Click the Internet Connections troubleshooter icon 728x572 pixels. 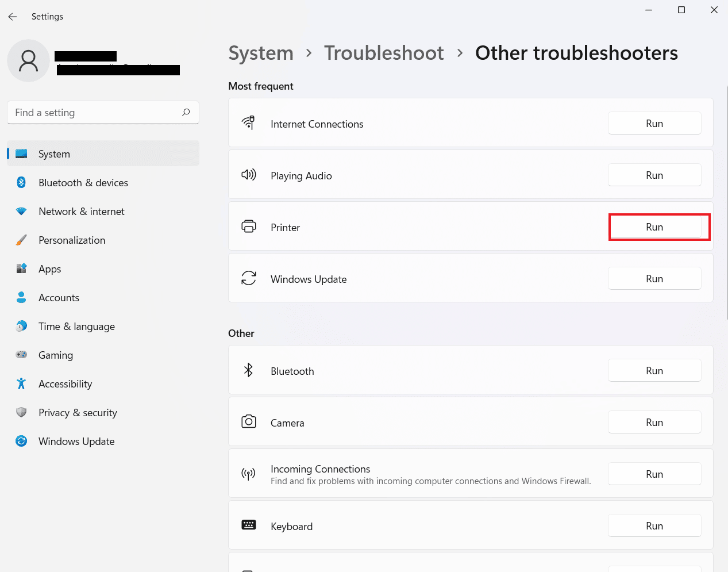pyautogui.click(x=249, y=123)
